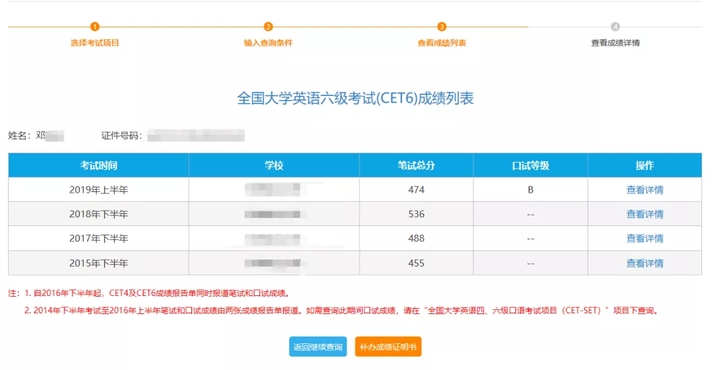This screenshot has height=370, width=720.
Task: Click step 1 circle icon in the progress bar
Action: coord(95,27)
